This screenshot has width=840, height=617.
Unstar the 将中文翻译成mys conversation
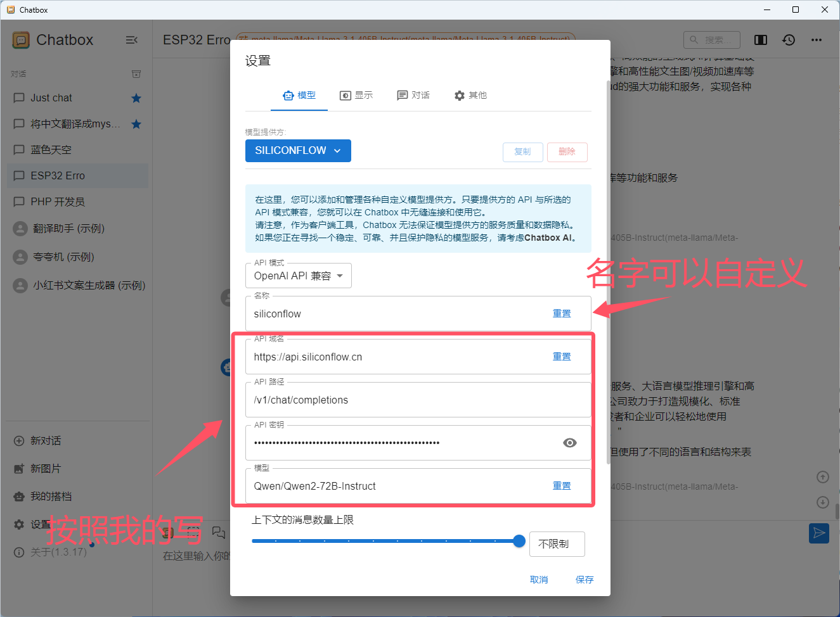[x=136, y=124]
